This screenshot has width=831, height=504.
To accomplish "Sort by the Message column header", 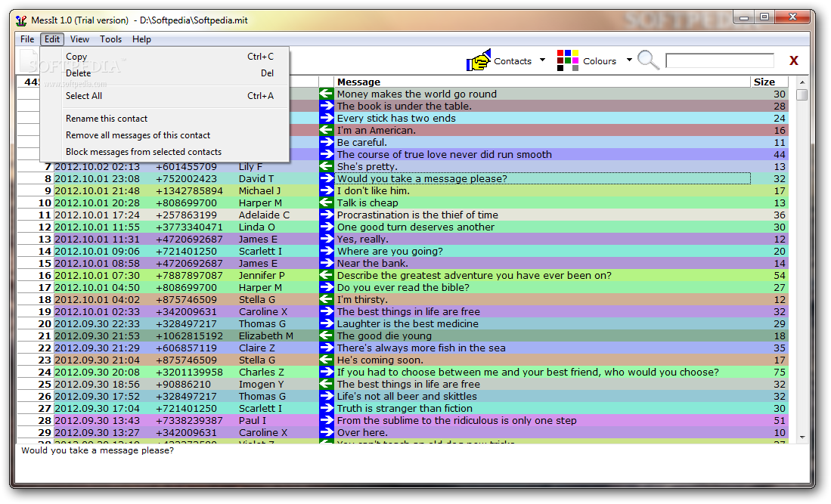I will (x=543, y=82).
